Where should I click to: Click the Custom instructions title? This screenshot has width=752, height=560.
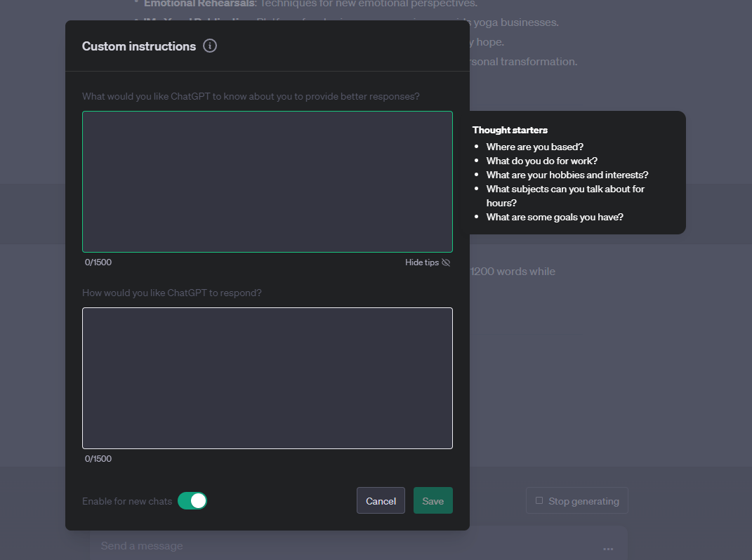tap(139, 46)
